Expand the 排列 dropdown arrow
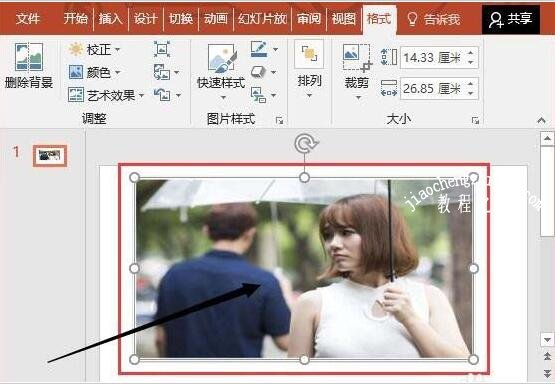The image size is (555, 385). [x=309, y=95]
